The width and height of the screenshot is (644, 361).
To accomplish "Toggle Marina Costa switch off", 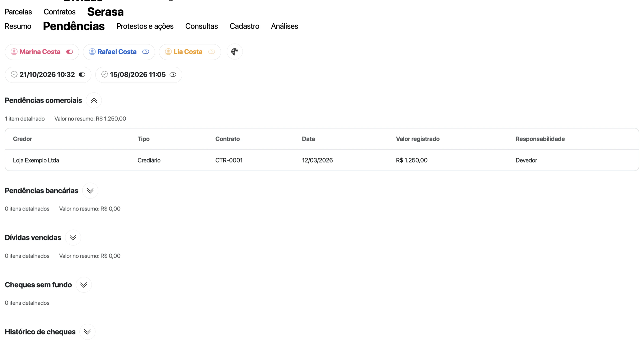I will point(69,52).
